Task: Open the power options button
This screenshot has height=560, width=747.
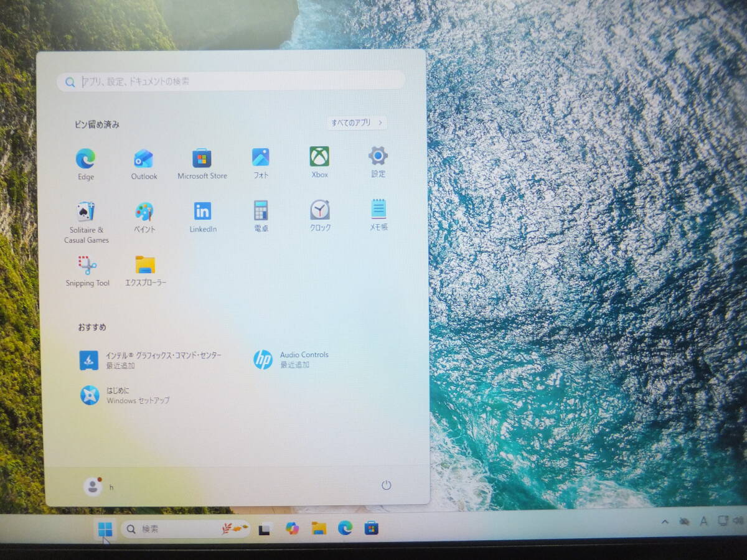Action: pos(386,485)
